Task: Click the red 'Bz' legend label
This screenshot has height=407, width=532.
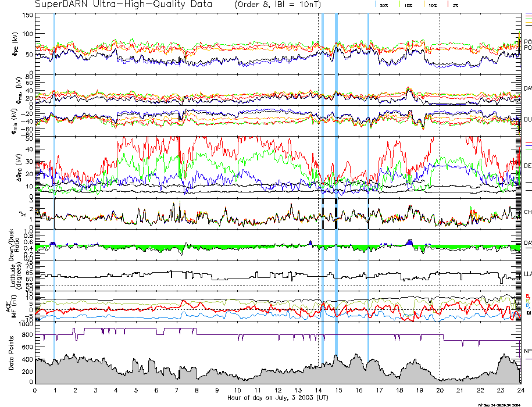Action: tap(528, 296)
